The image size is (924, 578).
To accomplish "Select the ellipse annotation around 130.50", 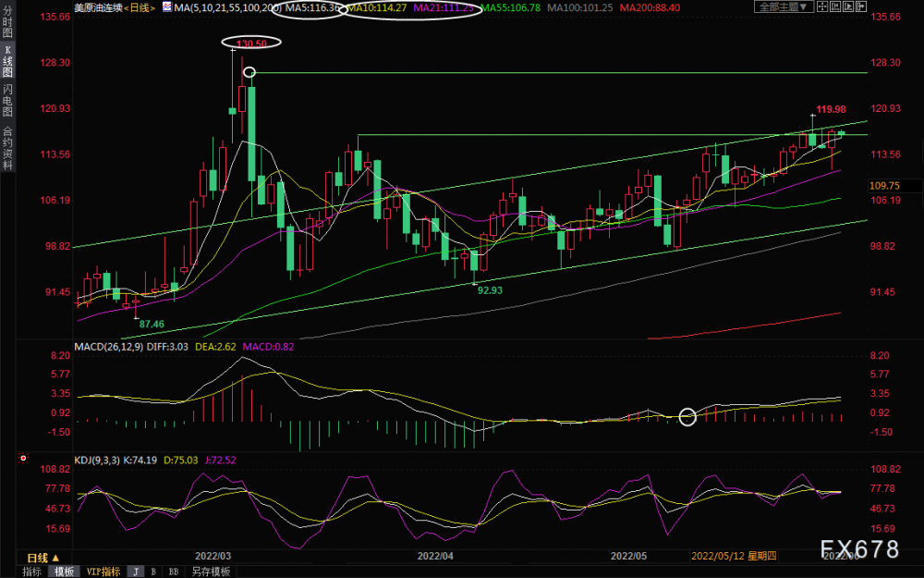I will point(250,43).
